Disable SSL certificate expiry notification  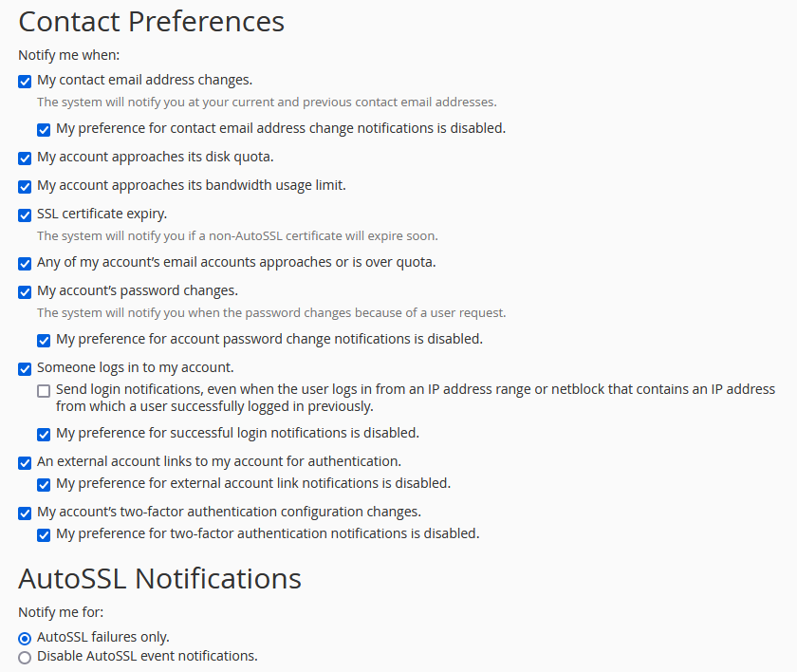(x=25, y=215)
